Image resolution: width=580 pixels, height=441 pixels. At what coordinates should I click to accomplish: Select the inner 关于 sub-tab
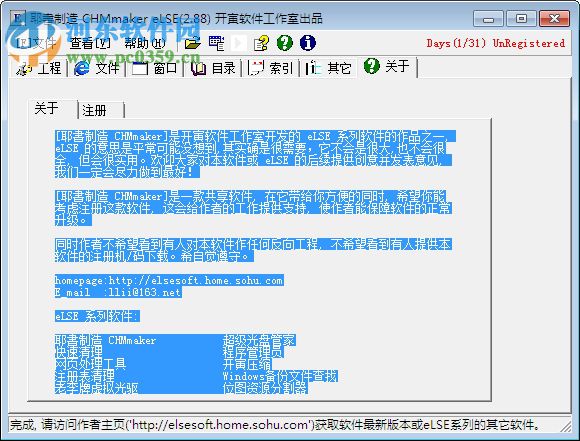(53, 109)
